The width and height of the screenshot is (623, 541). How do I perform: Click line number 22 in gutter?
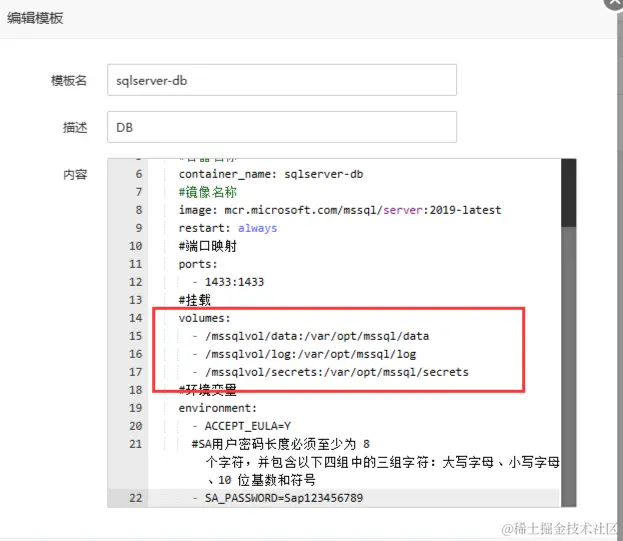click(x=135, y=498)
